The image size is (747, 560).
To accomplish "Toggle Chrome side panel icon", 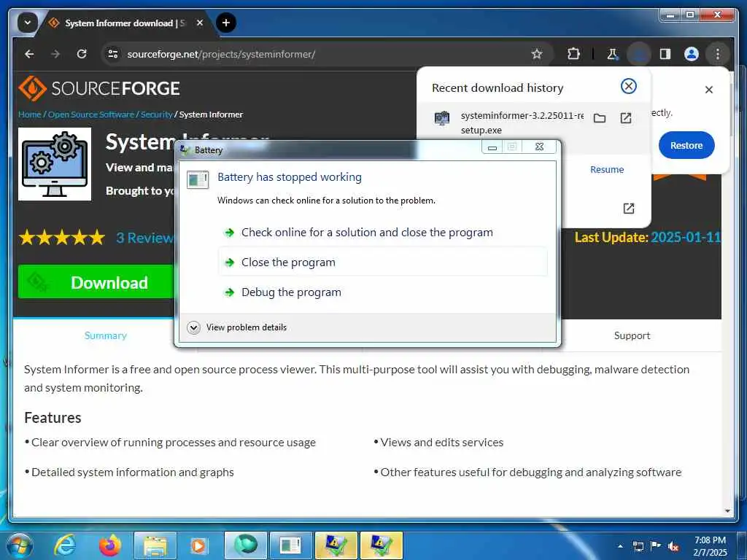I will point(665,54).
